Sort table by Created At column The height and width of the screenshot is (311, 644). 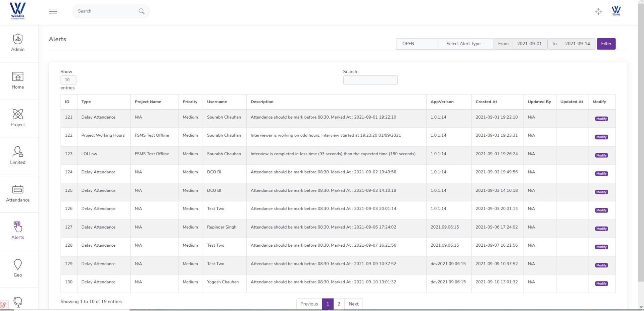click(x=486, y=102)
